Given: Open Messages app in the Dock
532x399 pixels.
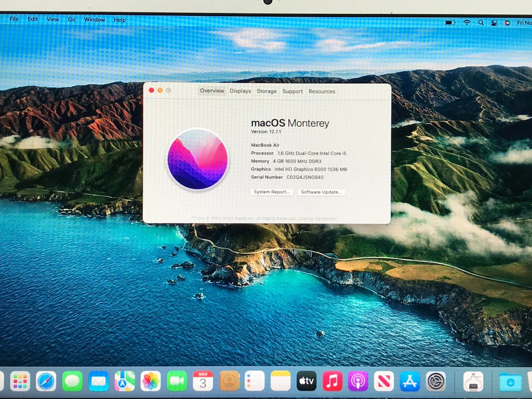Looking at the screenshot, I should tap(72, 381).
